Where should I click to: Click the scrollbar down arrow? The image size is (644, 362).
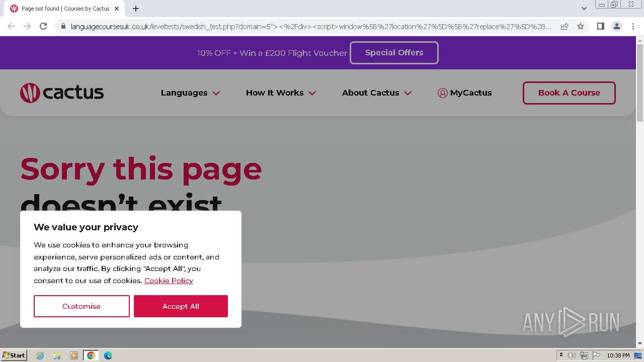pyautogui.click(x=640, y=343)
